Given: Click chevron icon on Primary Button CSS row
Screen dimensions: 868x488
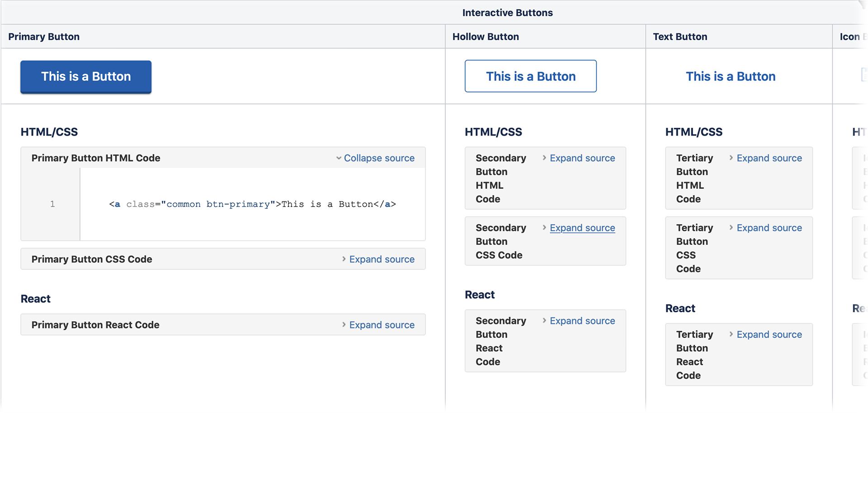Looking at the screenshot, I should 344,259.
